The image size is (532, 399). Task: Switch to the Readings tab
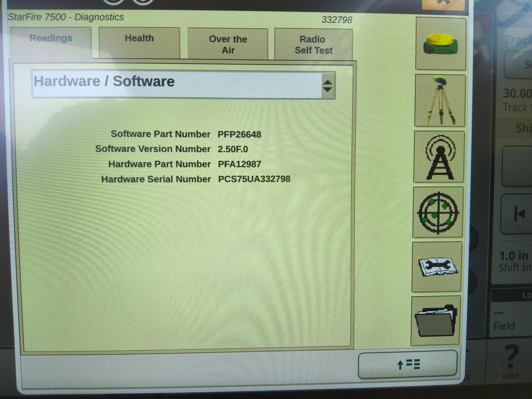point(51,42)
